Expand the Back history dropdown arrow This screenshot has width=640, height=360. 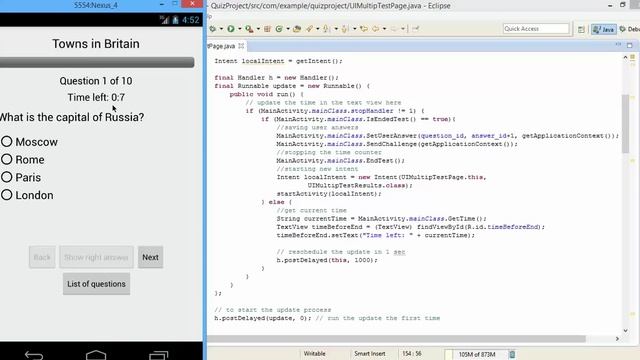(384, 29)
